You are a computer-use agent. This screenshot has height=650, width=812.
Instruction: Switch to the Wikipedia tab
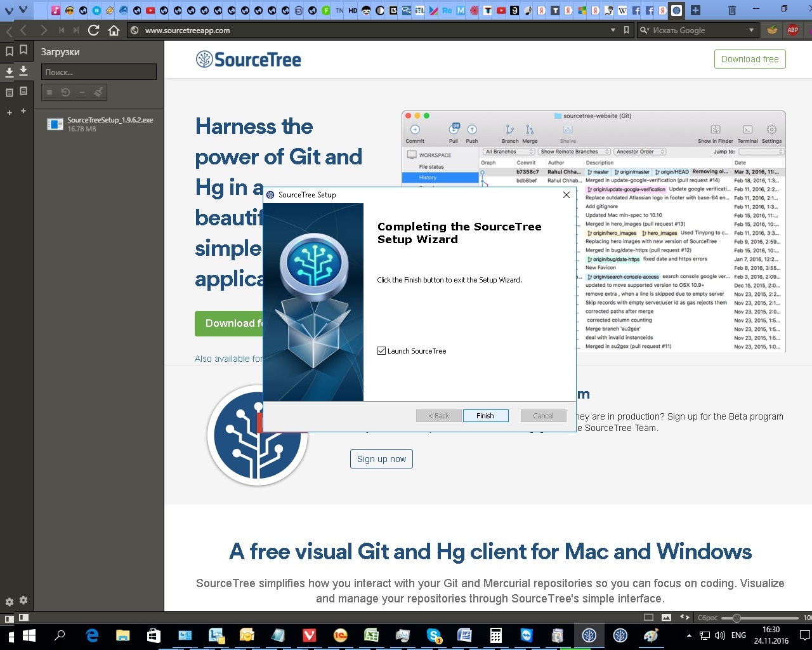tap(622, 10)
